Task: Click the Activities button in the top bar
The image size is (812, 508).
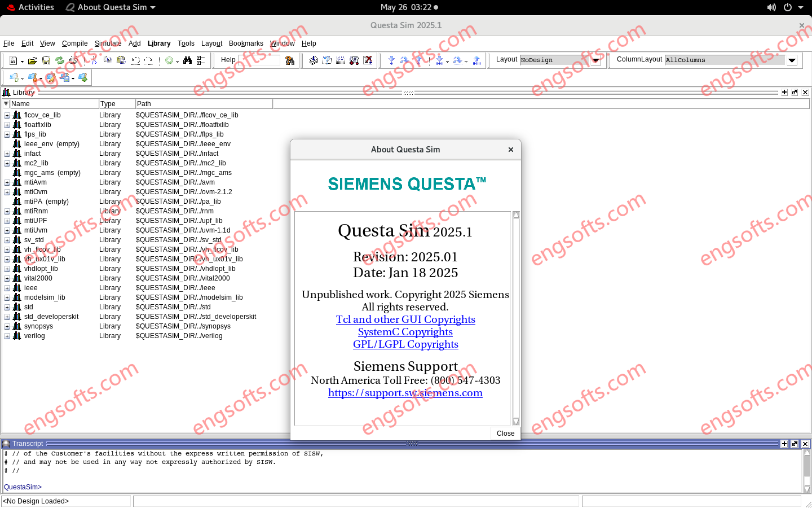Action: coord(30,7)
